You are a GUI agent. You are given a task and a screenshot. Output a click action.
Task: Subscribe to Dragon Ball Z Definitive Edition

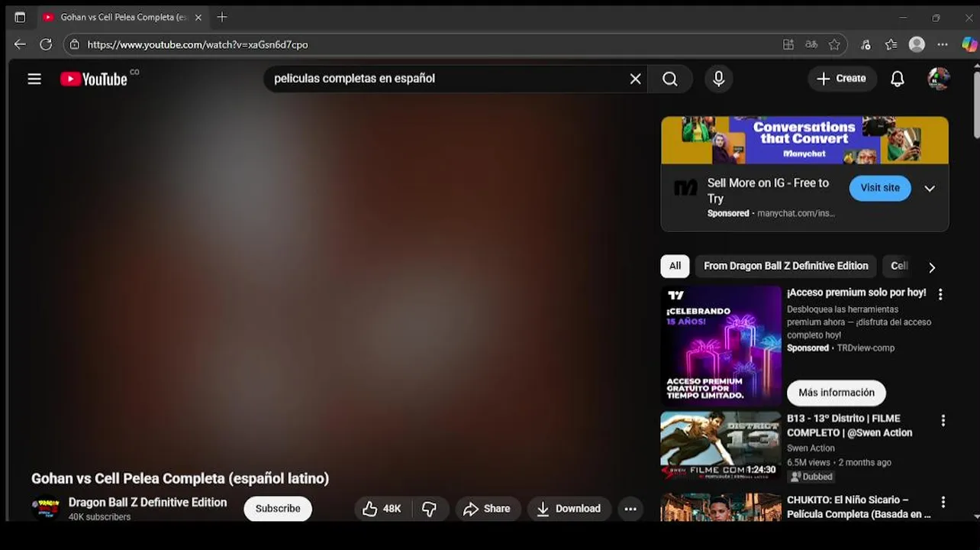(x=278, y=509)
